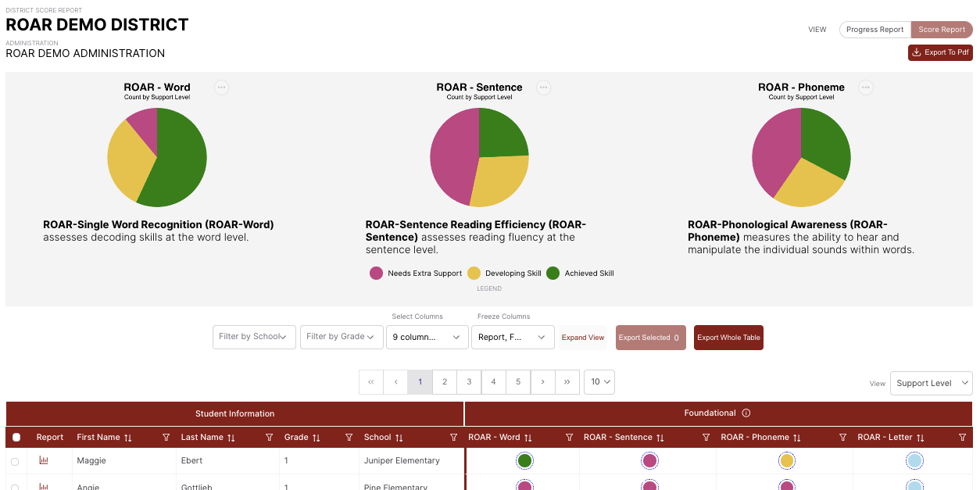Image resolution: width=980 pixels, height=490 pixels.
Task: Jump to the last page of results
Action: tap(567, 382)
